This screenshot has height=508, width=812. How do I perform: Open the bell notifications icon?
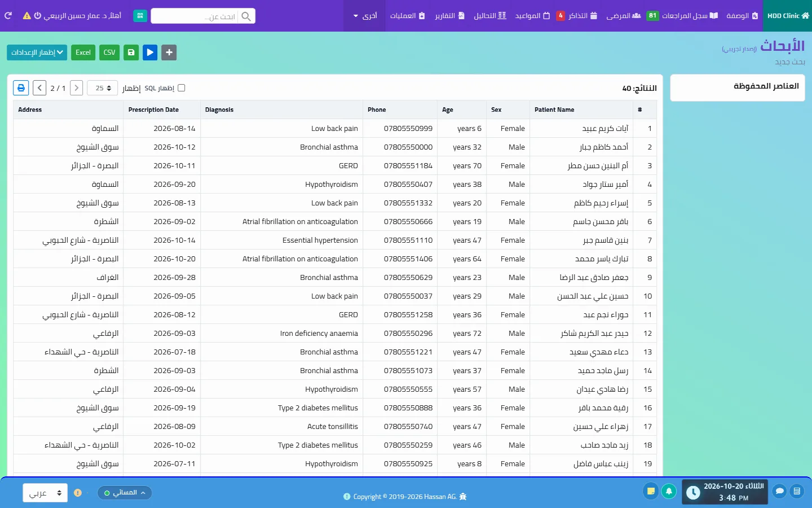(x=669, y=492)
